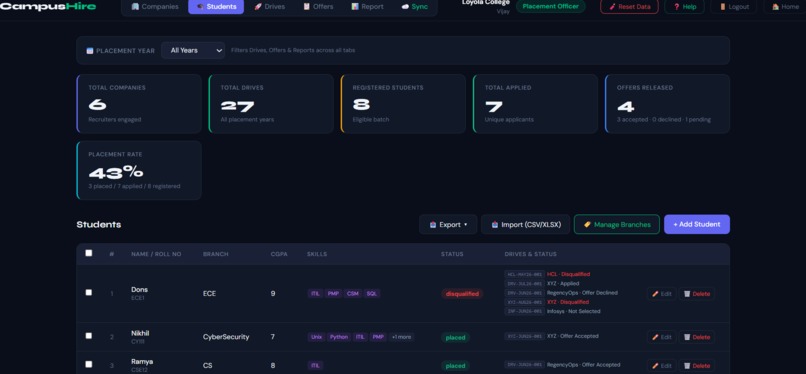806x374 pixels.
Task: Click the Offers Released stat card
Action: pos(667,104)
